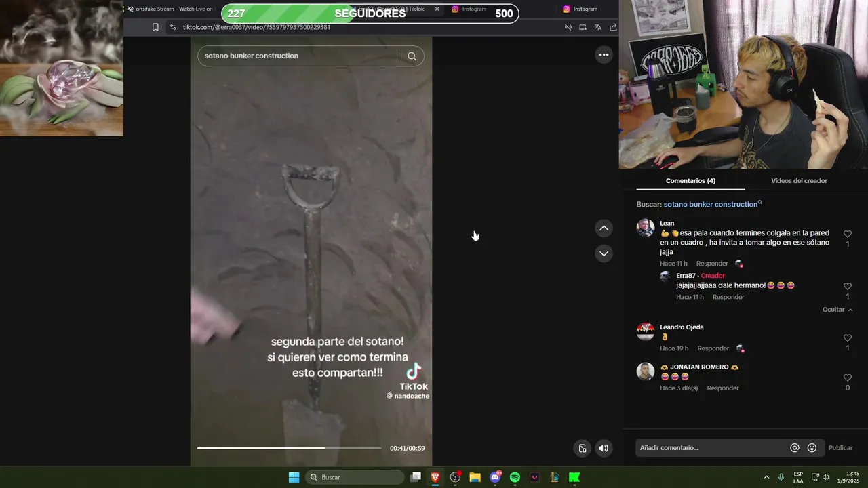Screen dimensions: 868x488
Task: Open Lean's profile avatar
Action: (646, 228)
